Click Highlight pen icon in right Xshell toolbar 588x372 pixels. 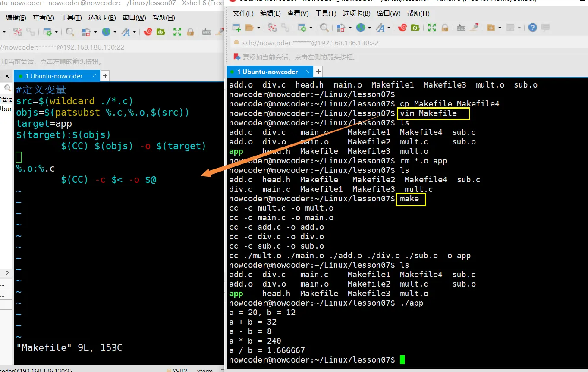pos(474,28)
